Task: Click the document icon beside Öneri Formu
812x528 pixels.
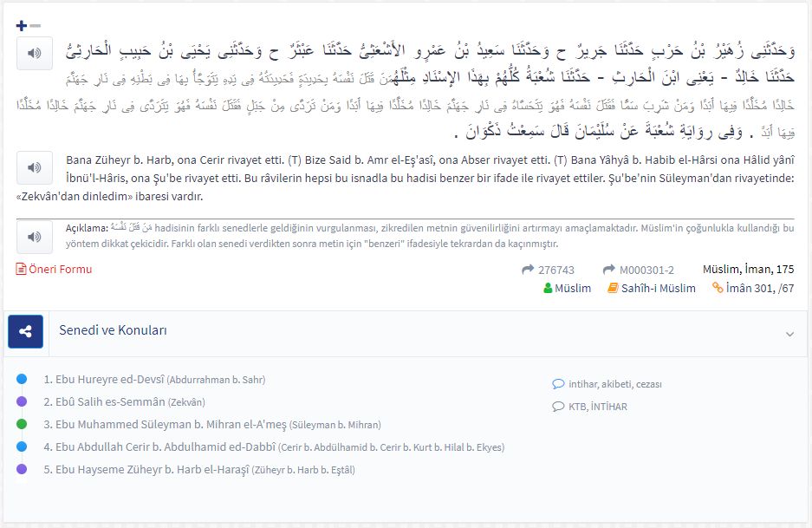Action: (x=21, y=269)
